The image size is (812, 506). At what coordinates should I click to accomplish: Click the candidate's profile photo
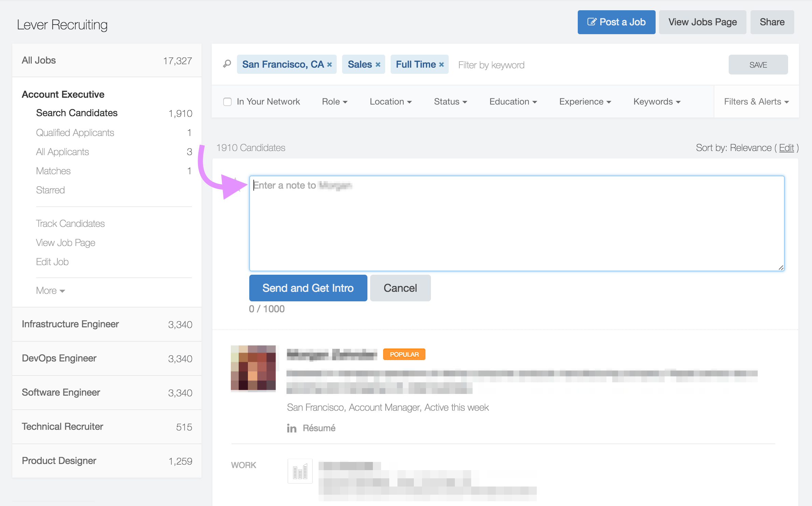[253, 368]
